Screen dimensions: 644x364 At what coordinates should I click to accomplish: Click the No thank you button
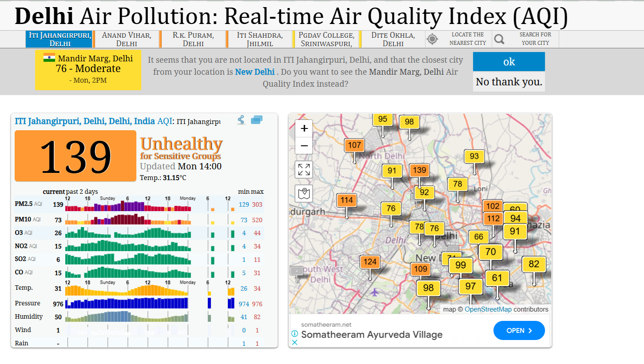[x=509, y=82]
